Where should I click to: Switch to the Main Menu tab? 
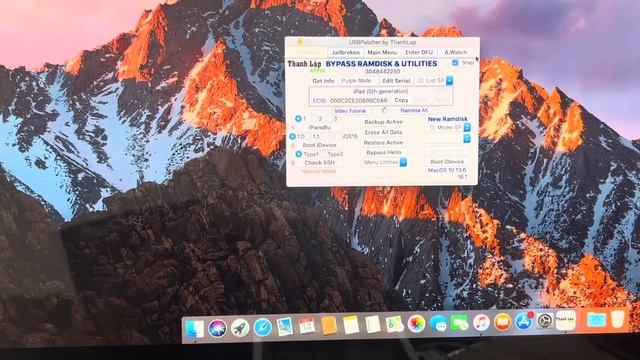tap(382, 52)
